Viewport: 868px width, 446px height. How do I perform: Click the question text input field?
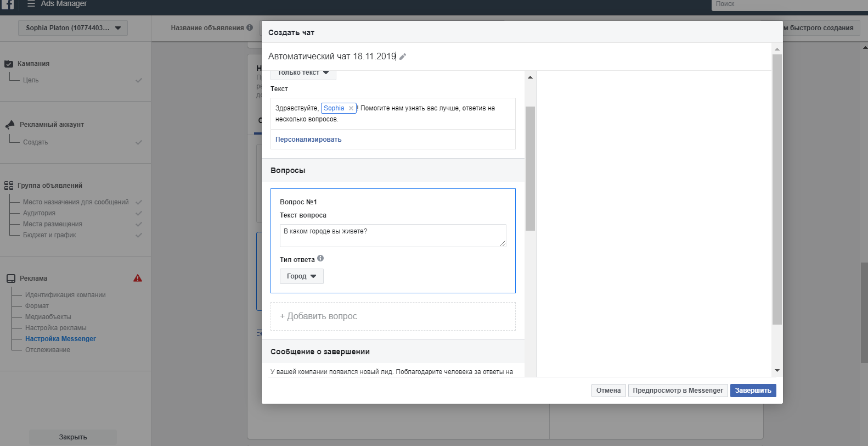[392, 235]
